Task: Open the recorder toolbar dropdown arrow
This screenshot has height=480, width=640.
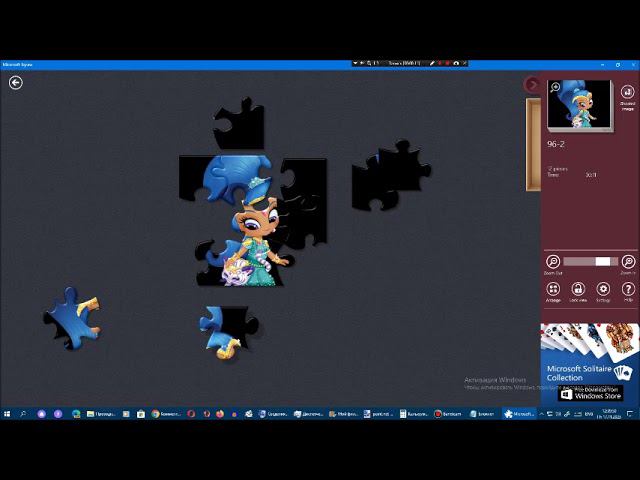Action: 355,63
